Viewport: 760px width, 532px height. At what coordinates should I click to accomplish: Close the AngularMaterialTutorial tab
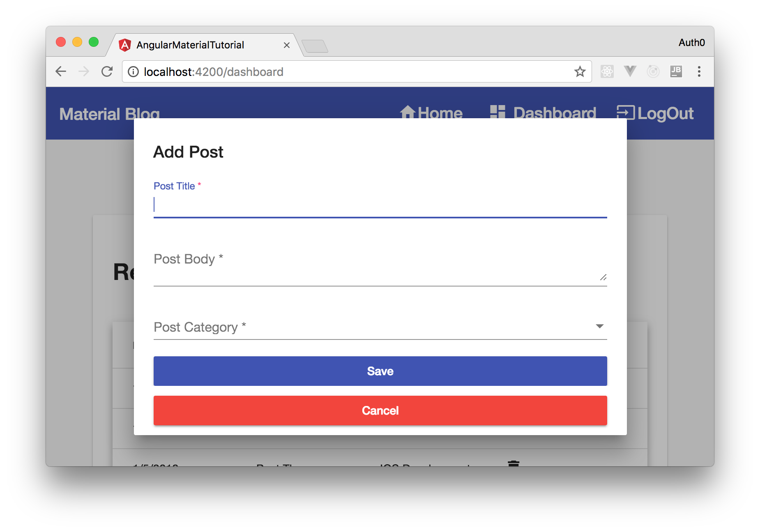(287, 45)
